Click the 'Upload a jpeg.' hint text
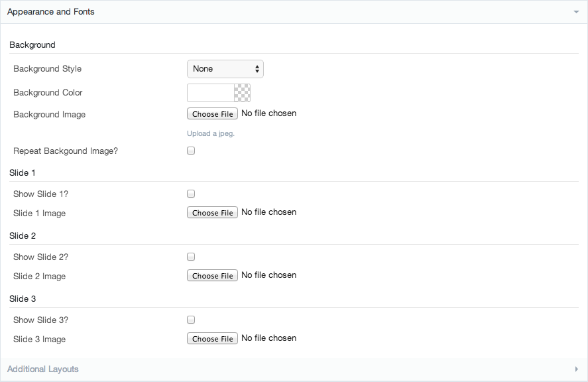This screenshot has height=382, width=588. click(x=211, y=133)
